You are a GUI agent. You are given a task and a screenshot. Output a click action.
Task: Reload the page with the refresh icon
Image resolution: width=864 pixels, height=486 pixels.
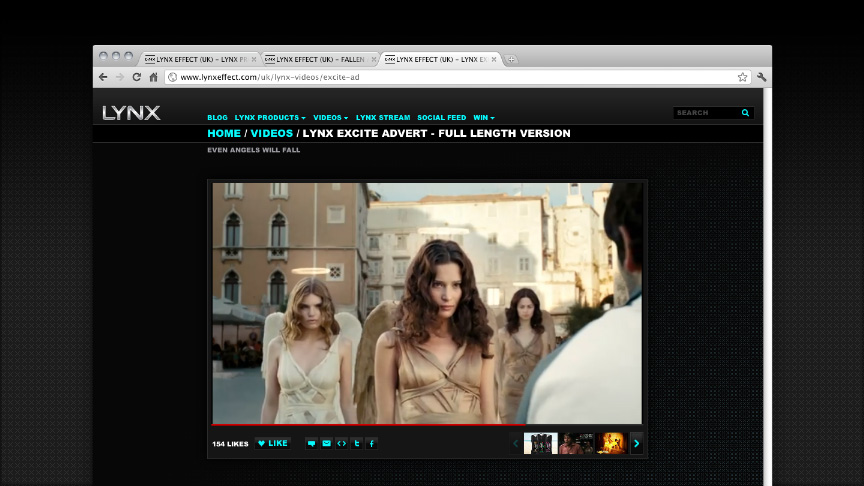pos(137,77)
